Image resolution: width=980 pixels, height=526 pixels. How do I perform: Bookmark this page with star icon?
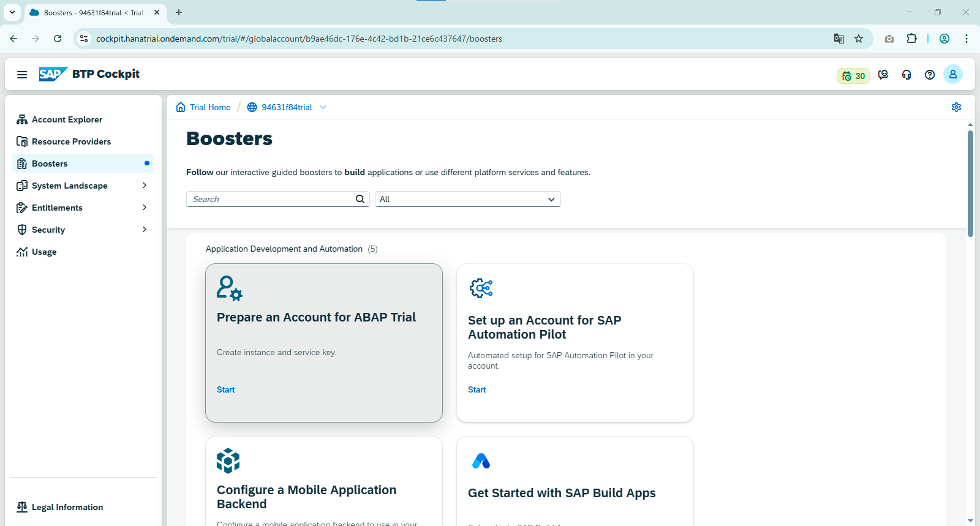click(x=859, y=39)
